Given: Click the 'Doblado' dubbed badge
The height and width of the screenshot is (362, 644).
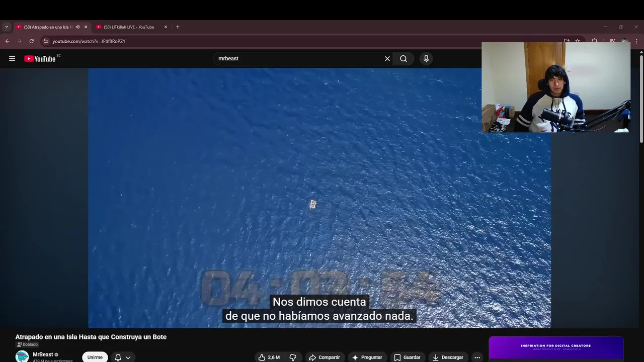Looking at the screenshot, I should (27, 344).
